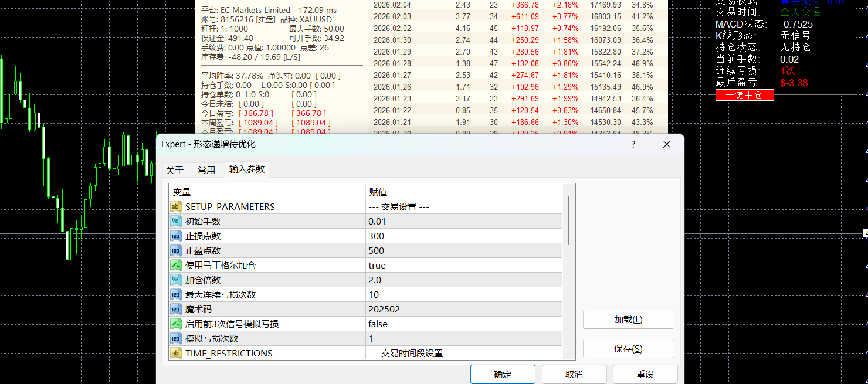This screenshot has width=868, height=384.
Task: Click the integer icon beside 魔术码
Action: click(x=176, y=309)
